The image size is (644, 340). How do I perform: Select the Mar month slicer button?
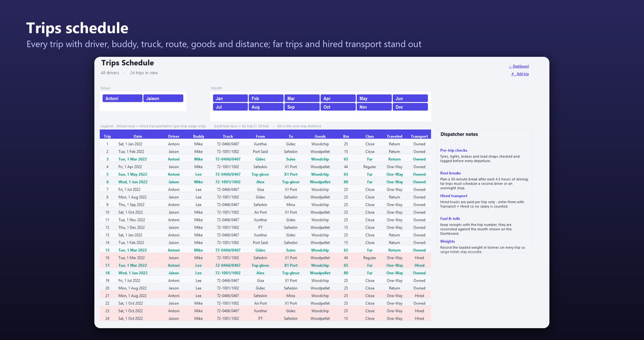coord(302,99)
